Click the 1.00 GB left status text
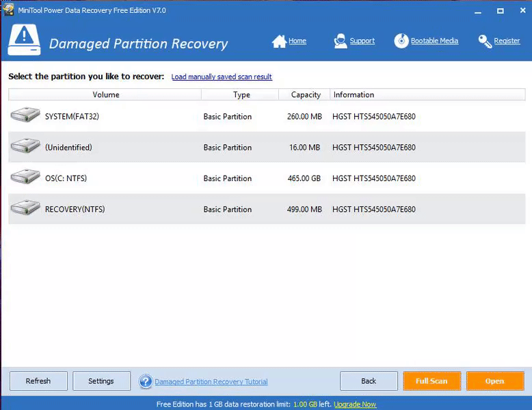The height and width of the screenshot is (410, 532). tap(312, 405)
